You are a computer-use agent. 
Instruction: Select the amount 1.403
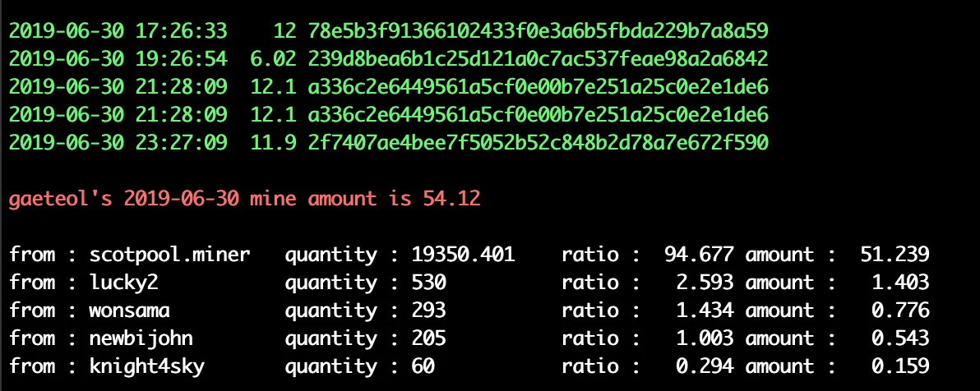tap(900, 283)
